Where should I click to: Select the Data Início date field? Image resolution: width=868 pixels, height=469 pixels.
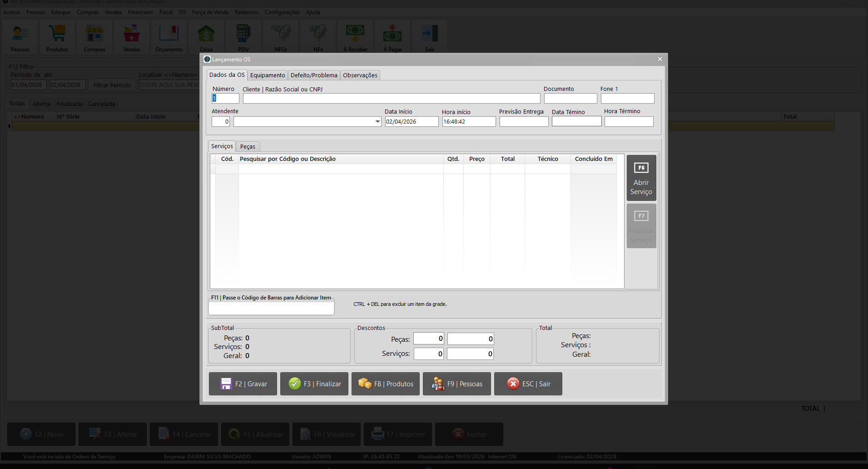click(x=412, y=122)
